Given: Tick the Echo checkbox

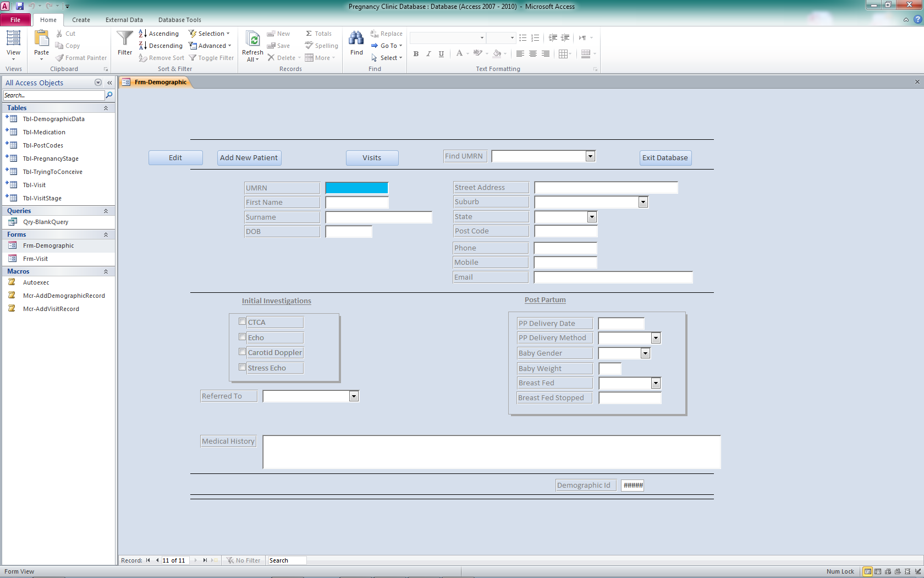Looking at the screenshot, I should pyautogui.click(x=242, y=337).
